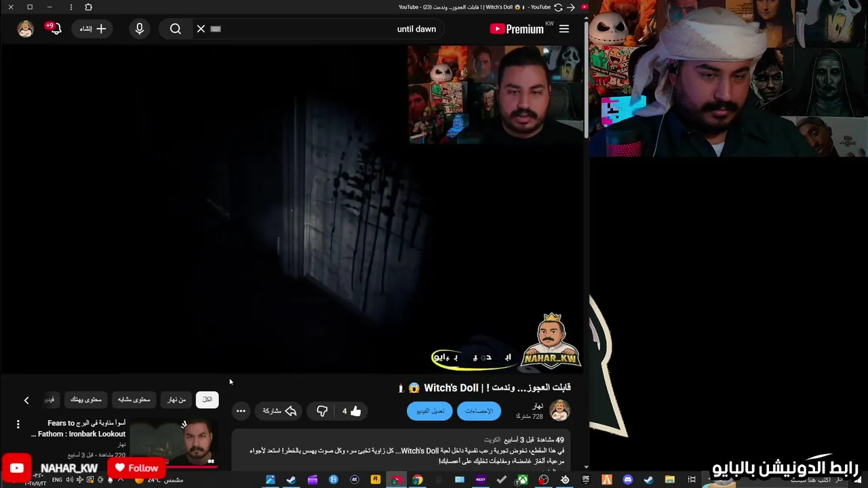Image resolution: width=868 pixels, height=488 pixels.
Task: Click the red Follow overlay button
Action: click(x=136, y=468)
